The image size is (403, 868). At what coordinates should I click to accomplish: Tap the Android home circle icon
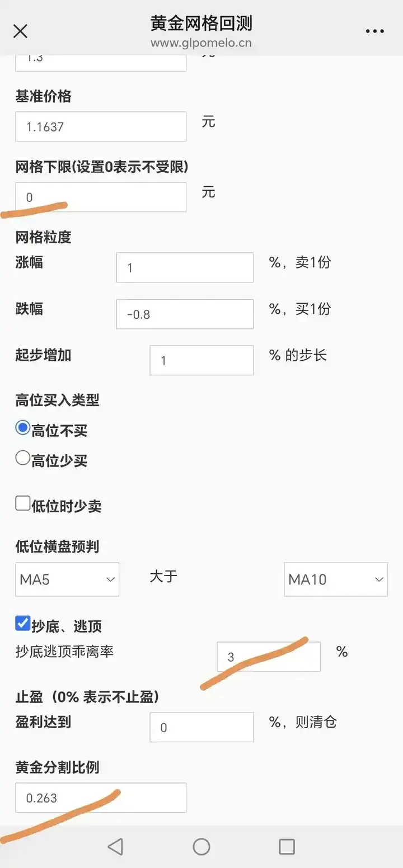201,847
